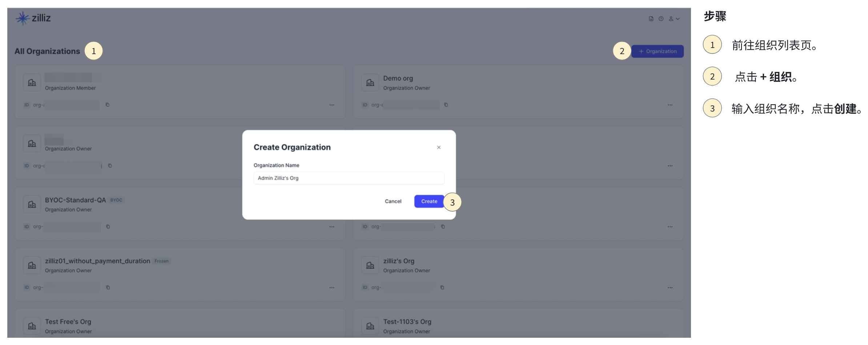Image resolution: width=868 pixels, height=345 pixels.
Task: Copy the zilliz's Org ID
Action: point(442,288)
